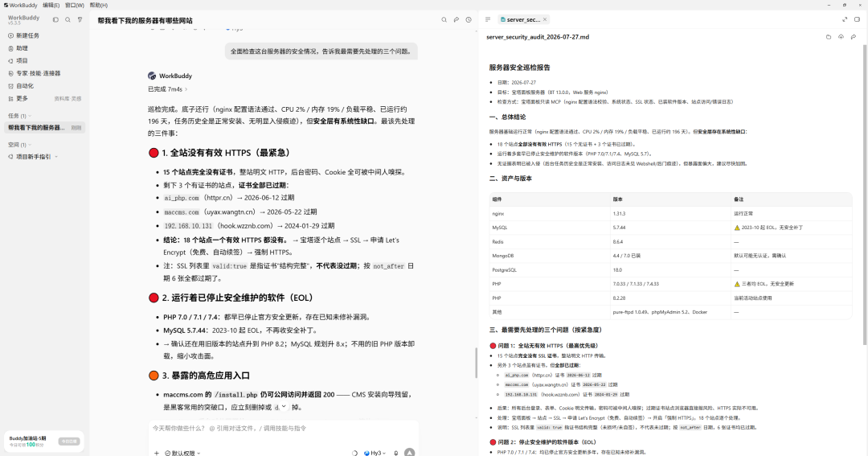The width and height of the screenshot is (868, 456).
Task: Click heading 3. 暴露的高危应用入口
Action: coord(206,376)
